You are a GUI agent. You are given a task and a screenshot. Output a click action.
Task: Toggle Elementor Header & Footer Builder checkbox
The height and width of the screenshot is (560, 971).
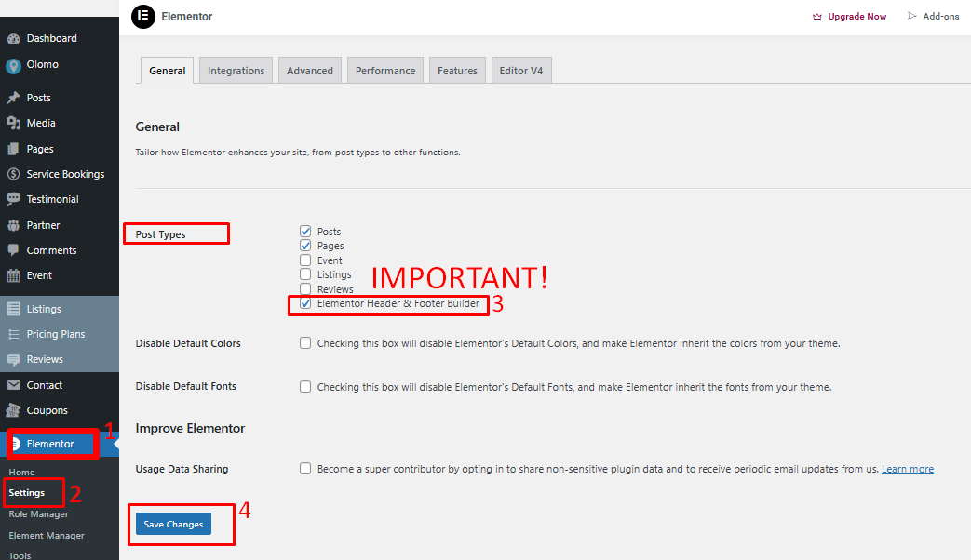point(305,303)
